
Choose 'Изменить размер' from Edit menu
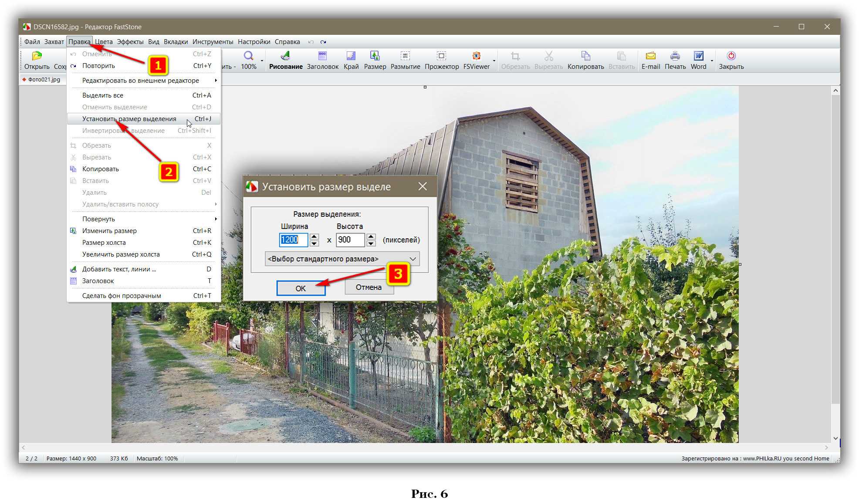[x=109, y=231]
